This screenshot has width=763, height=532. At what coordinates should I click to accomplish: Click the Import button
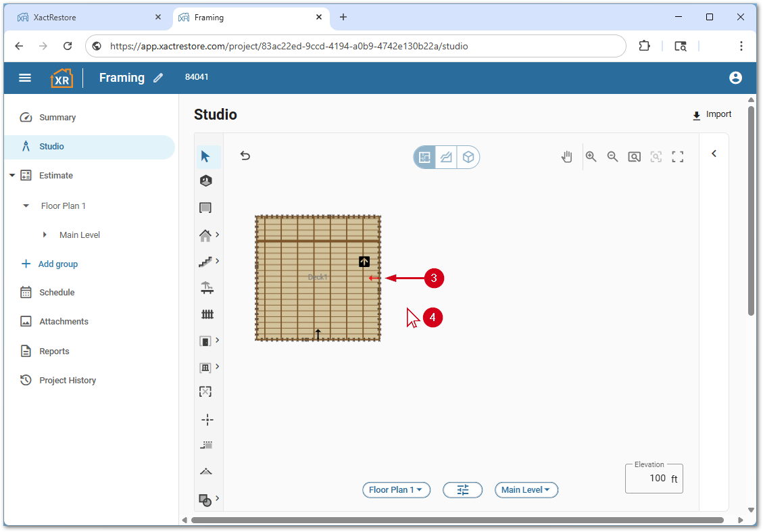pyautogui.click(x=712, y=115)
